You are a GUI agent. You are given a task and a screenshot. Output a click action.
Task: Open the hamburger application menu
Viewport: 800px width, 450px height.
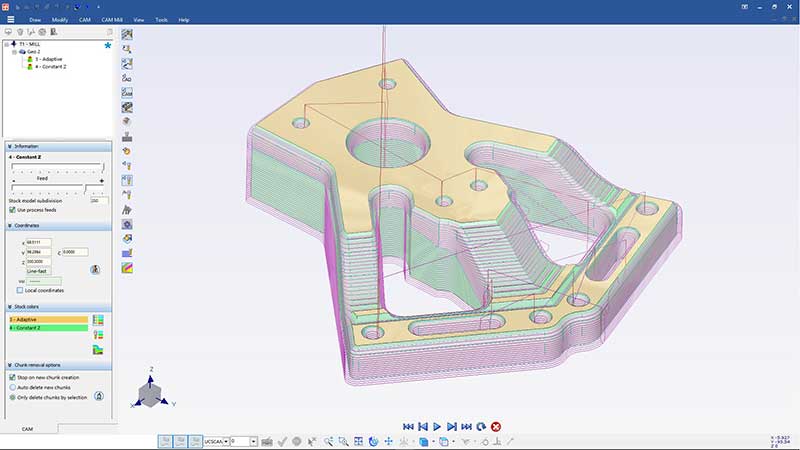pyautogui.click(x=10, y=19)
